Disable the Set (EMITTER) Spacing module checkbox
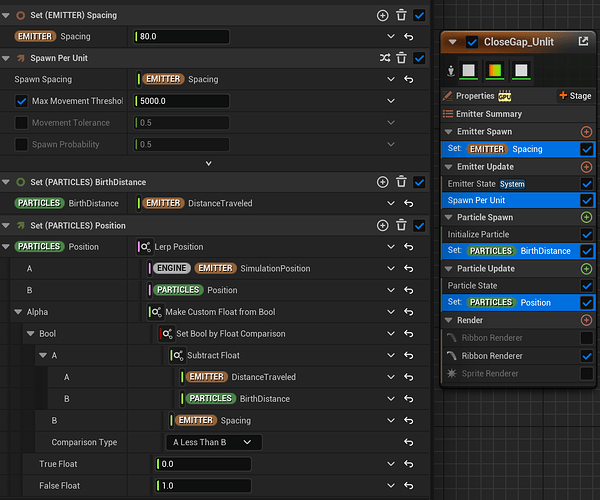This screenshot has height=500, width=600. click(419, 15)
